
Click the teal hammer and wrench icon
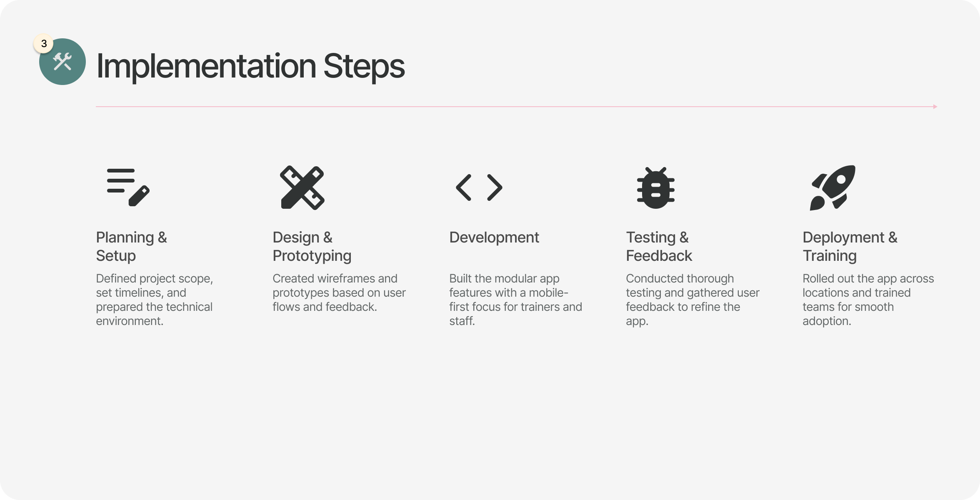click(x=62, y=62)
